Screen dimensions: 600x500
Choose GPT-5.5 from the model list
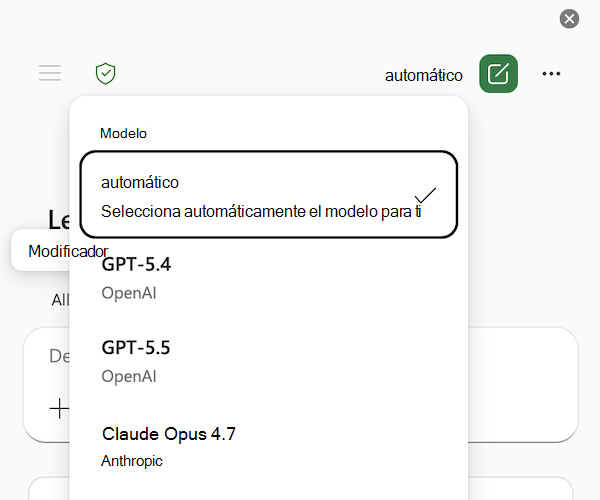(x=269, y=362)
